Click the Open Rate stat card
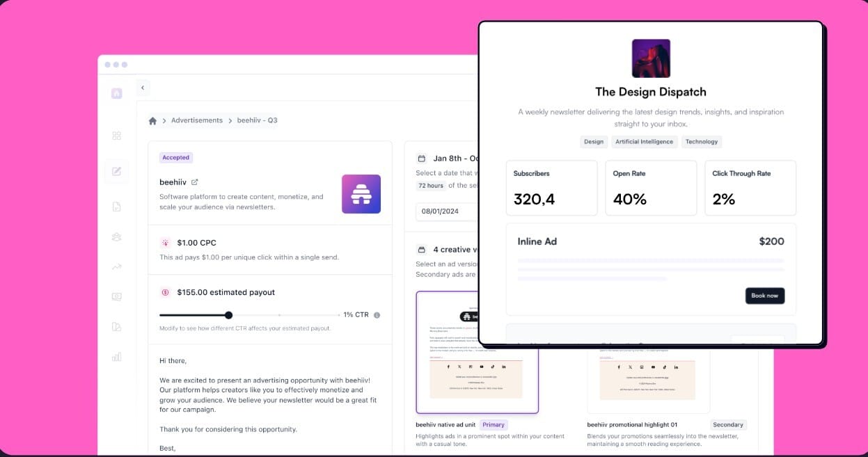This screenshot has width=868, height=457. coord(651,188)
